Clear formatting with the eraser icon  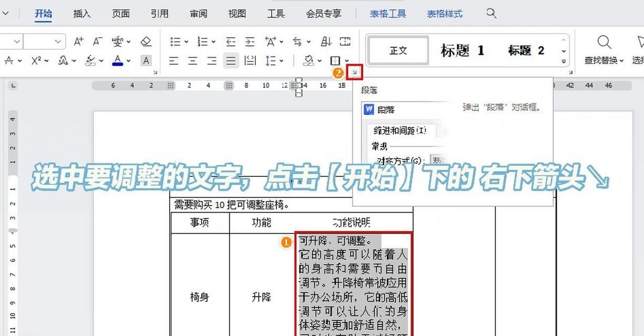(146, 41)
